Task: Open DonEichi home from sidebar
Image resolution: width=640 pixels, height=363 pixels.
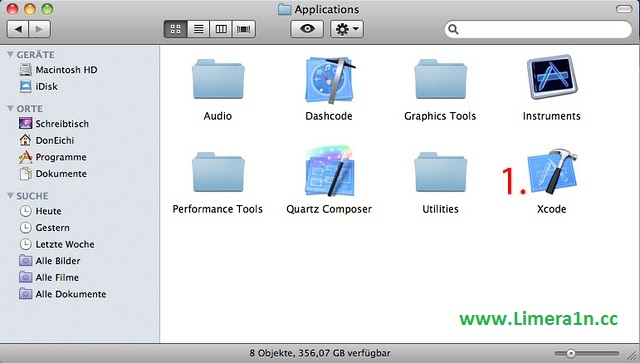Action: pyautogui.click(x=55, y=140)
